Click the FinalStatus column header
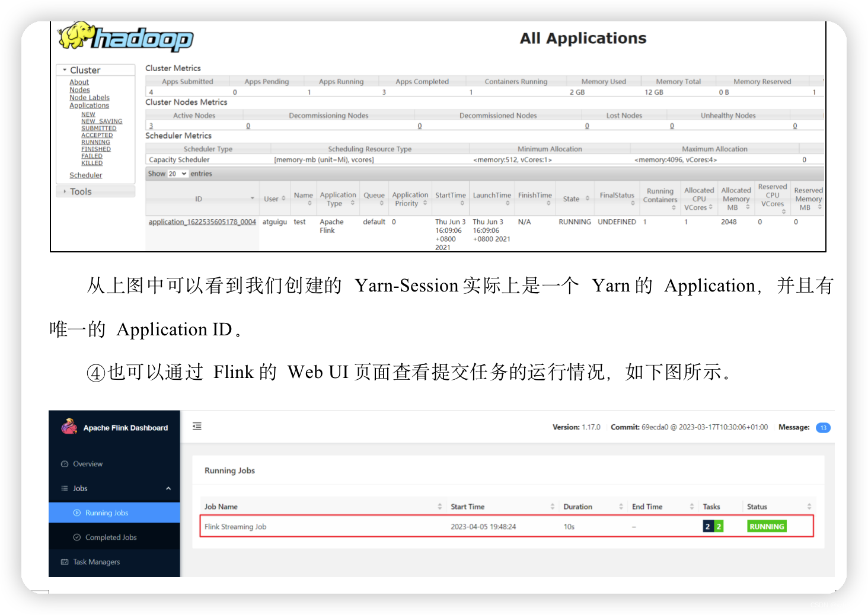This screenshot has width=868, height=615. coord(617,198)
